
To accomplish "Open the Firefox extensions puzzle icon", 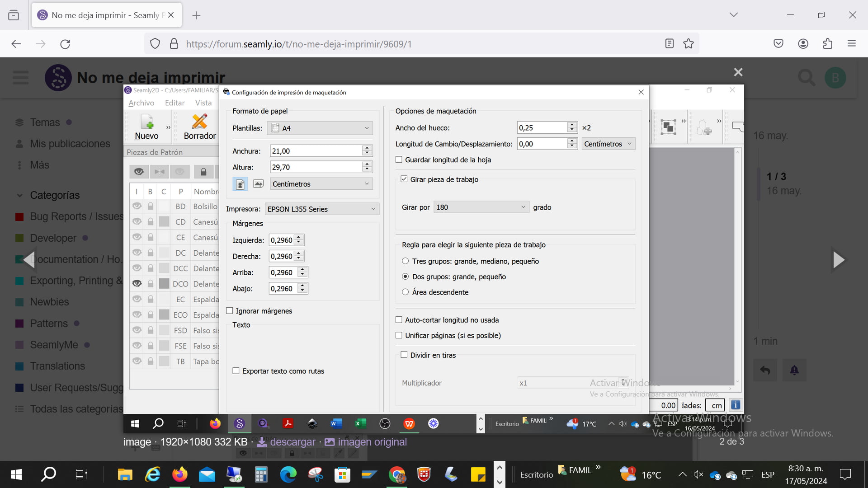I will 827,44.
